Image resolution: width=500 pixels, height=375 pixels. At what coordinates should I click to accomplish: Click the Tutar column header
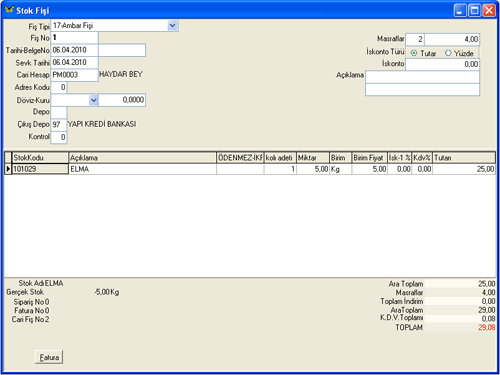click(x=464, y=158)
